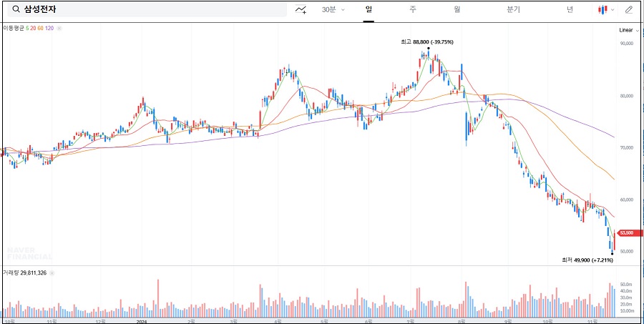This screenshot has height=324, width=644.
Task: Click the 이동평균 indicator label
Action: tap(14, 28)
